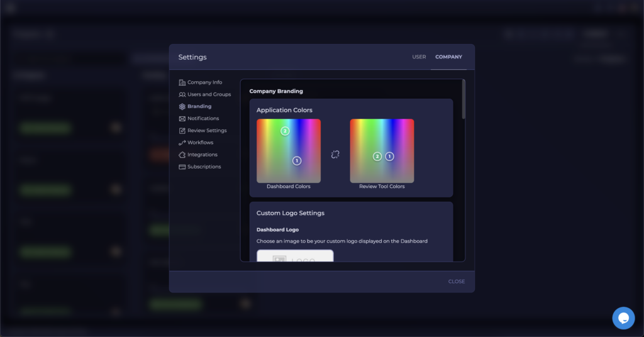Open the Subscriptions card icon
Screen dimensions: 644x337
coord(182,167)
